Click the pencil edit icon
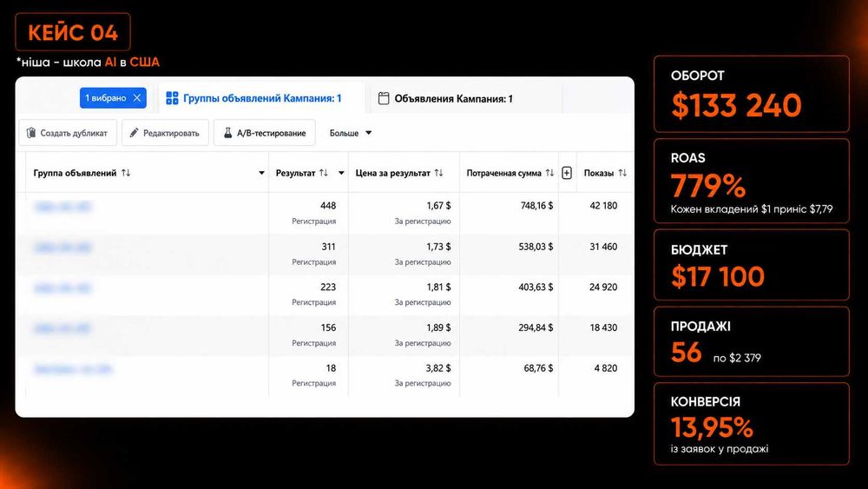 134,133
